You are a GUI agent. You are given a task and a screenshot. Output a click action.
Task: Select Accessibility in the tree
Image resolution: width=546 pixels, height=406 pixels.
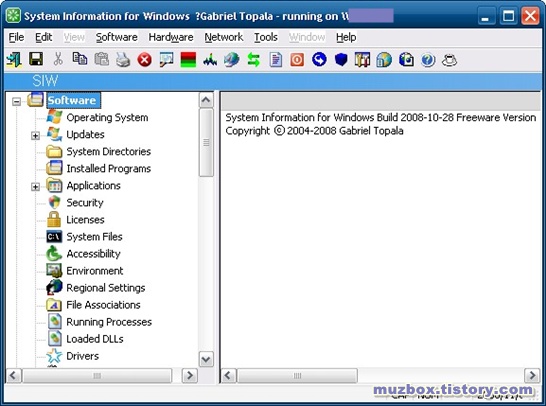coord(93,254)
